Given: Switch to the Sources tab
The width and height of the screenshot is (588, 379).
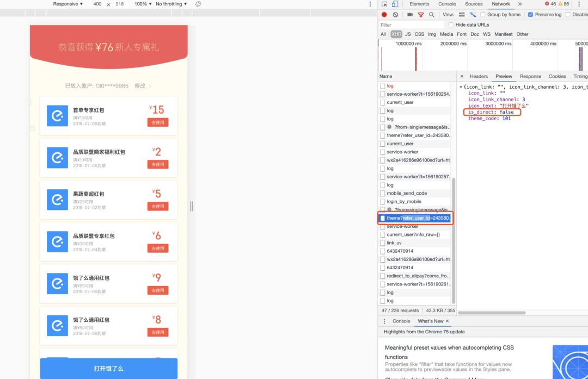Looking at the screenshot, I should click(474, 4).
